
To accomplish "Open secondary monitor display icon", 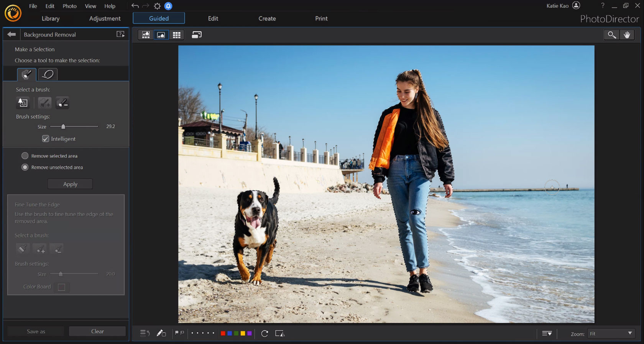I will click(197, 35).
